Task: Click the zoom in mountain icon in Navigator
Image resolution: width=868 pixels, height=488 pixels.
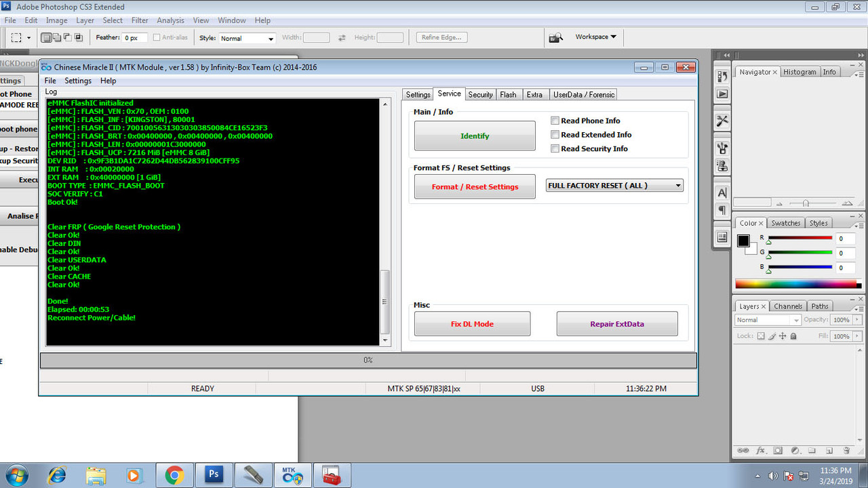Action: [x=847, y=203]
